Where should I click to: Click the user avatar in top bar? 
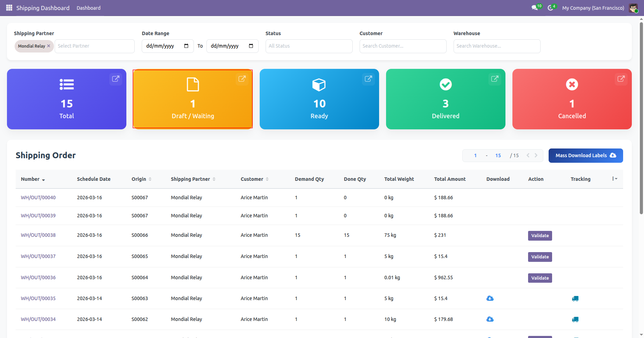(x=633, y=8)
